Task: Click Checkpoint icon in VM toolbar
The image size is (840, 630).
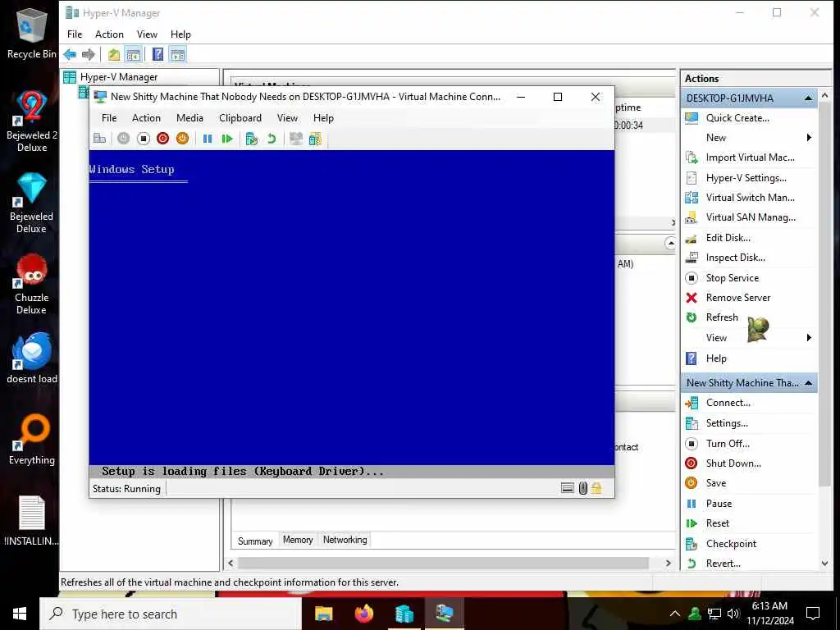Action: tap(251, 139)
